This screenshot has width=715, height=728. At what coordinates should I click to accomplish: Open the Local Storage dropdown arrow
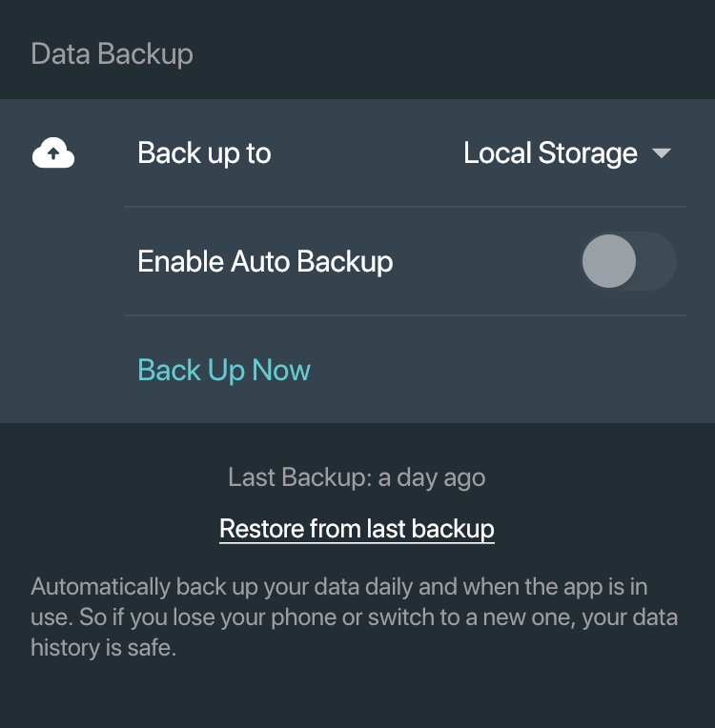click(661, 153)
